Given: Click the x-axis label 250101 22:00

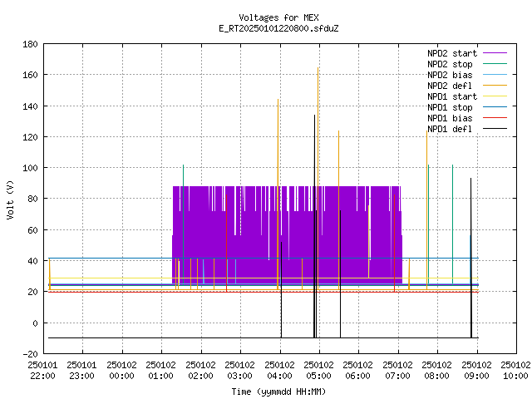Looking at the screenshot, I should point(42,371).
